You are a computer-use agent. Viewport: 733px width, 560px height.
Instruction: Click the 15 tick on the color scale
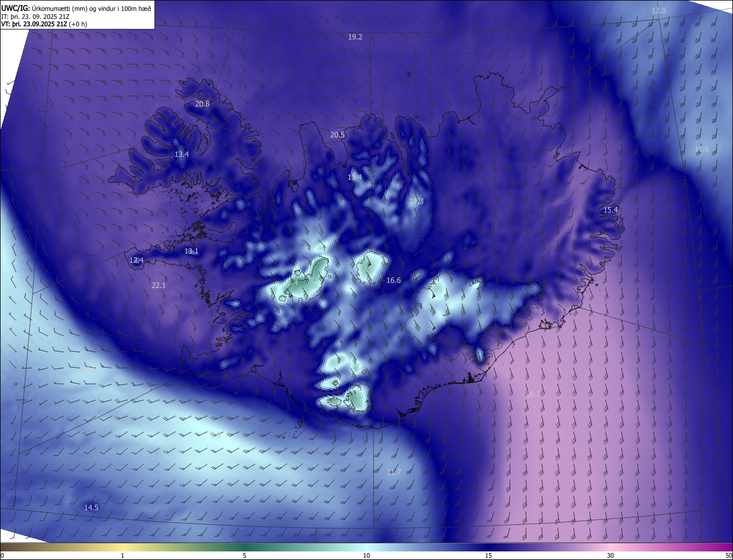[488, 556]
